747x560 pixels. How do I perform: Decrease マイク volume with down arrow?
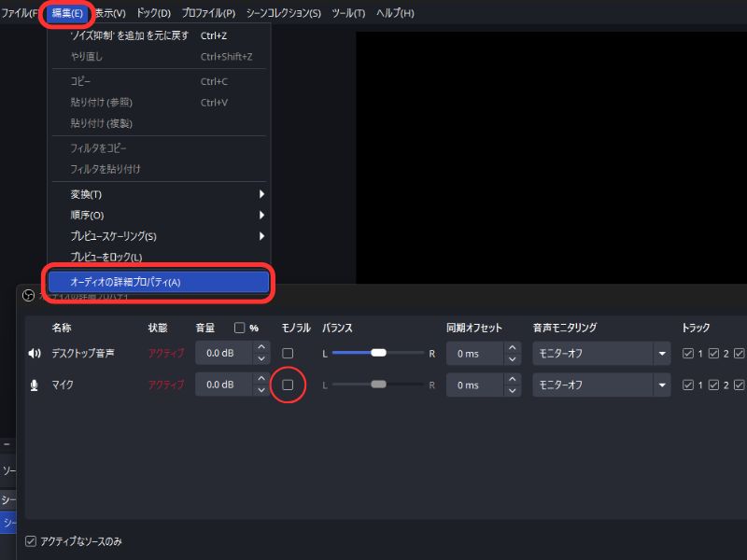(261, 390)
